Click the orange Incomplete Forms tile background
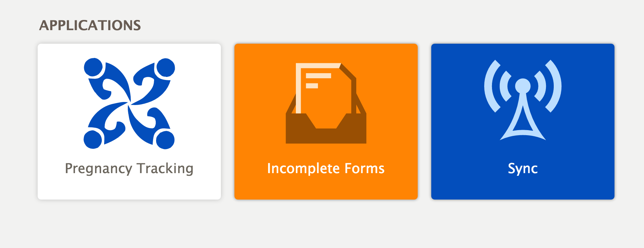The image size is (644, 248). tap(326, 188)
